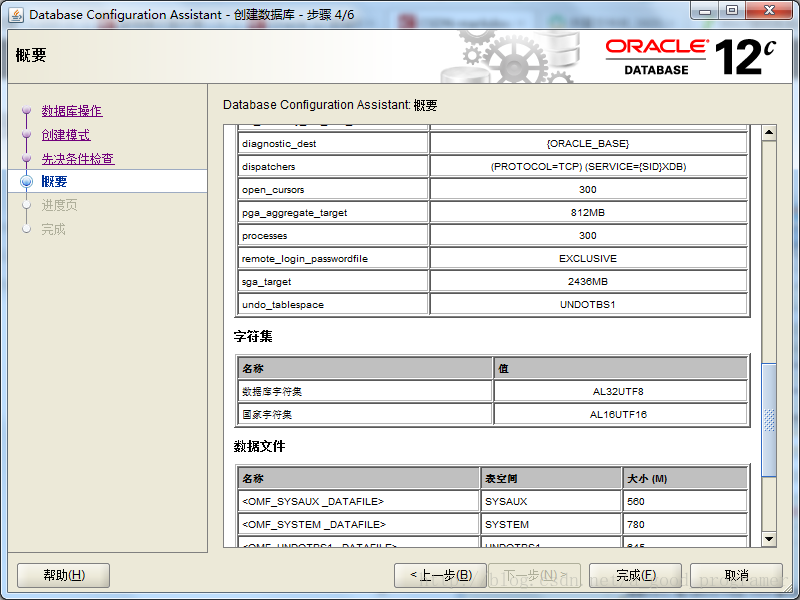Select the SYSAUX tablespace cell
This screenshot has height=600, width=800.
tap(551, 501)
